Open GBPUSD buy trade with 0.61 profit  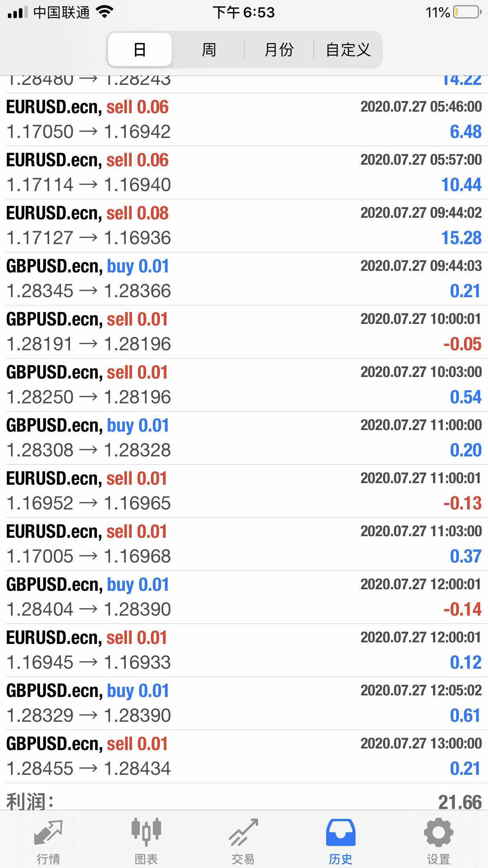tap(244, 703)
